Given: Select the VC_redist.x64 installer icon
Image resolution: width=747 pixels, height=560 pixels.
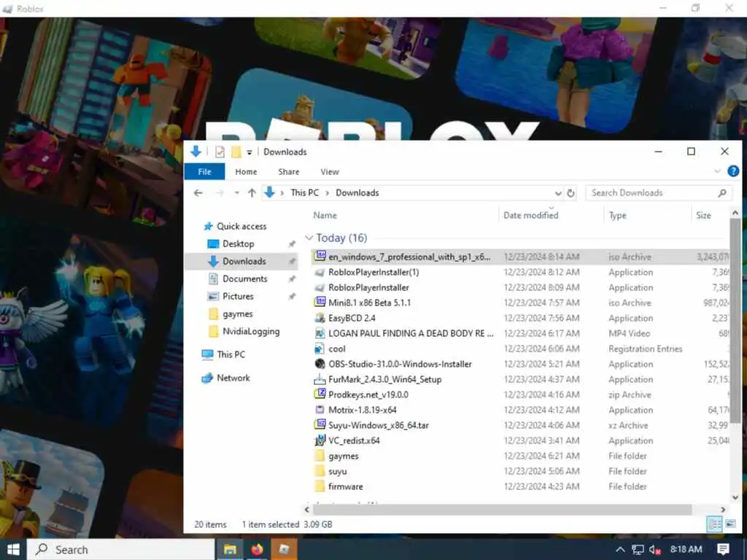Looking at the screenshot, I should [320, 440].
